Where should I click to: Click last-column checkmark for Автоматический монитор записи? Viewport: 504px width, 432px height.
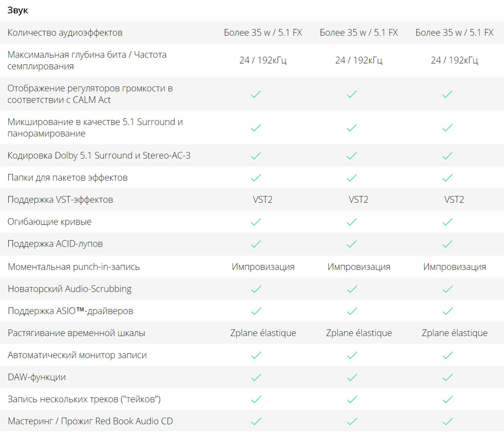point(448,355)
